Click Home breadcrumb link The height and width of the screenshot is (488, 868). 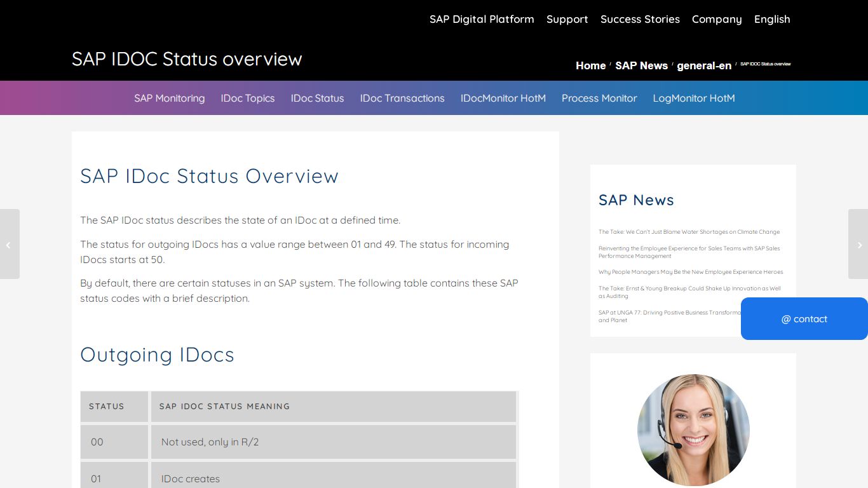click(590, 65)
